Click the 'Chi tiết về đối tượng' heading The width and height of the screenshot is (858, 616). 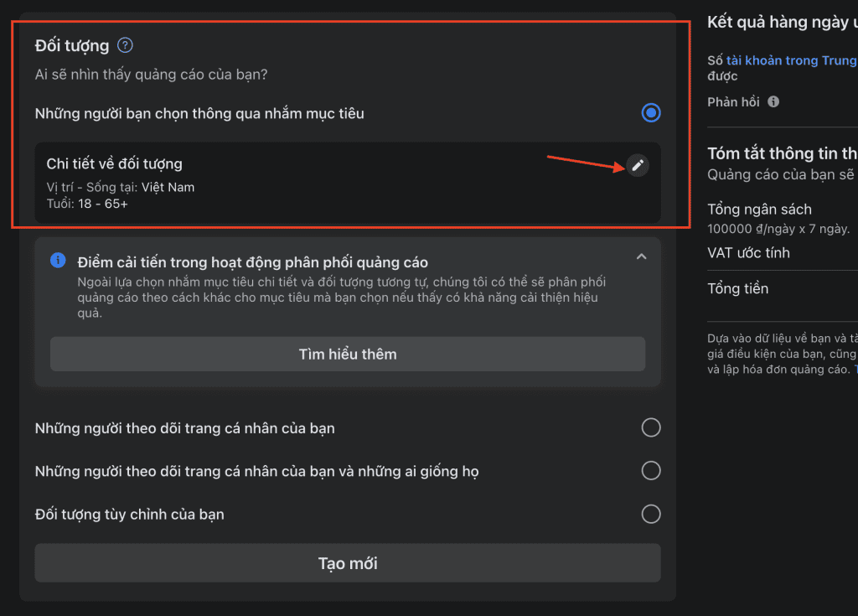(114, 163)
